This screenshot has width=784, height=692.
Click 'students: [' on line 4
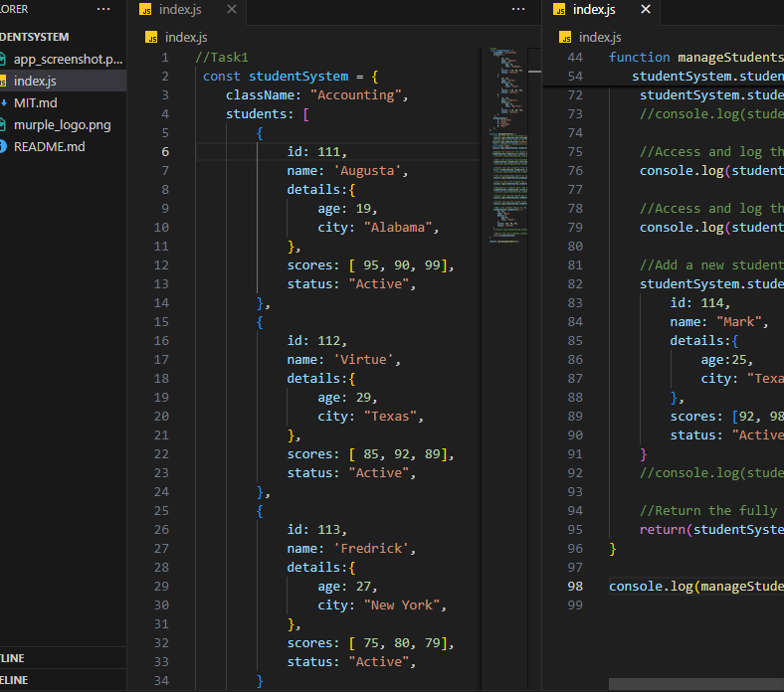tap(268, 114)
